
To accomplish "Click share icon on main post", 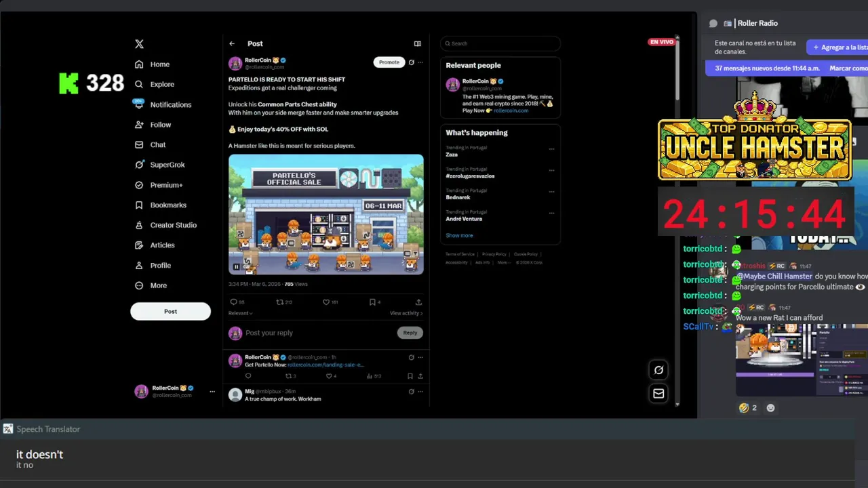I will pos(418,302).
